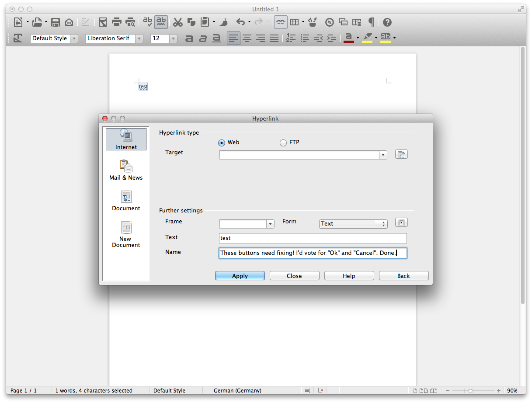Click the Undo arrow icon

(240, 22)
